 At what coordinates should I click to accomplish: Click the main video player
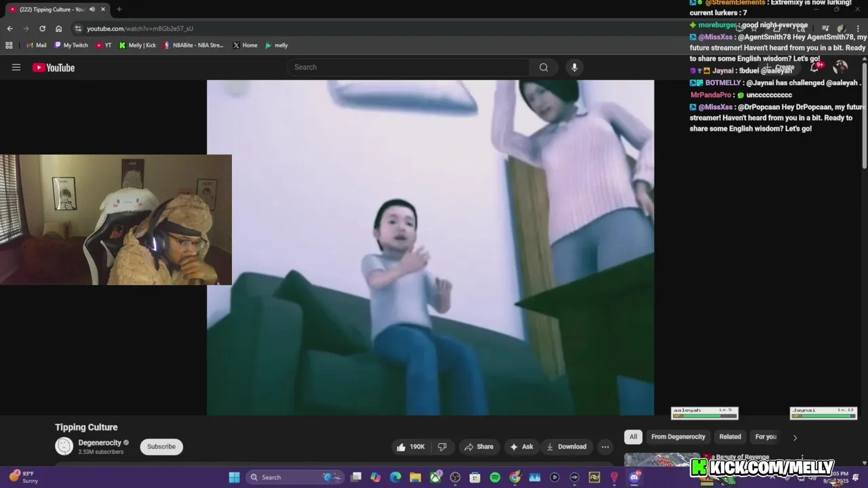pyautogui.click(x=431, y=247)
